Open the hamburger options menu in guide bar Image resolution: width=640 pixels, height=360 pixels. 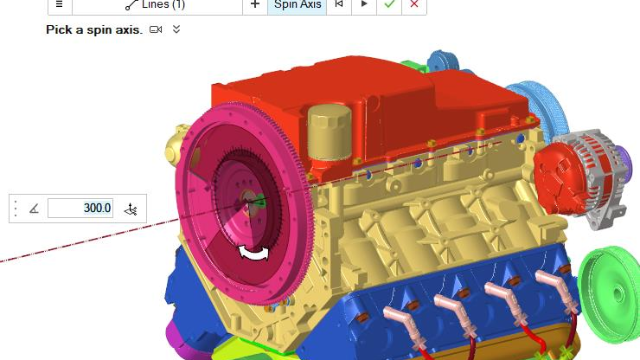[60, 4]
